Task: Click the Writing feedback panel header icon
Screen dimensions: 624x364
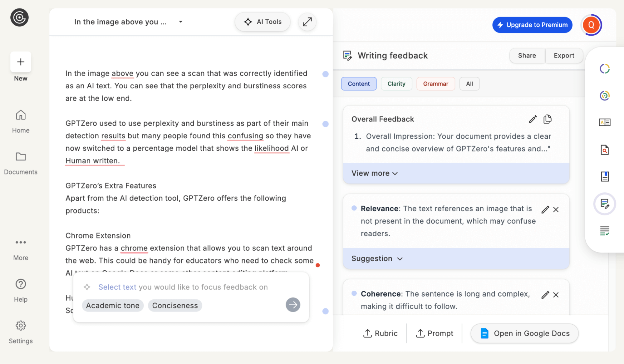Action: coord(347,56)
